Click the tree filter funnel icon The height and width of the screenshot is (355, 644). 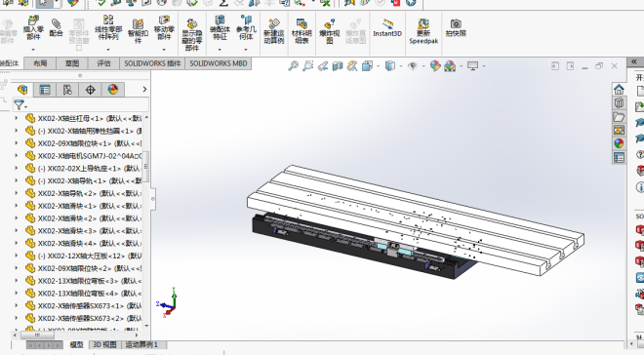(x=19, y=104)
